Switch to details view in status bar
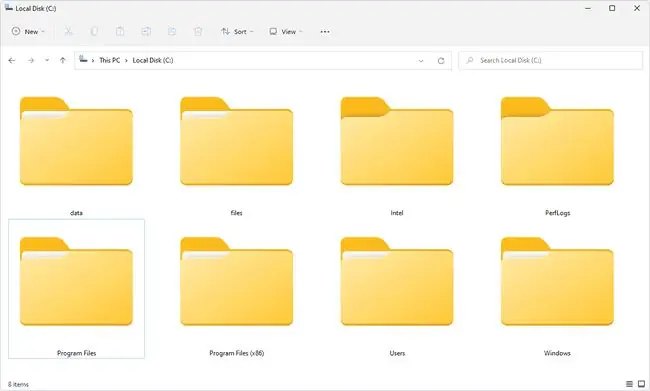This screenshot has width=650, height=391. (x=629, y=384)
